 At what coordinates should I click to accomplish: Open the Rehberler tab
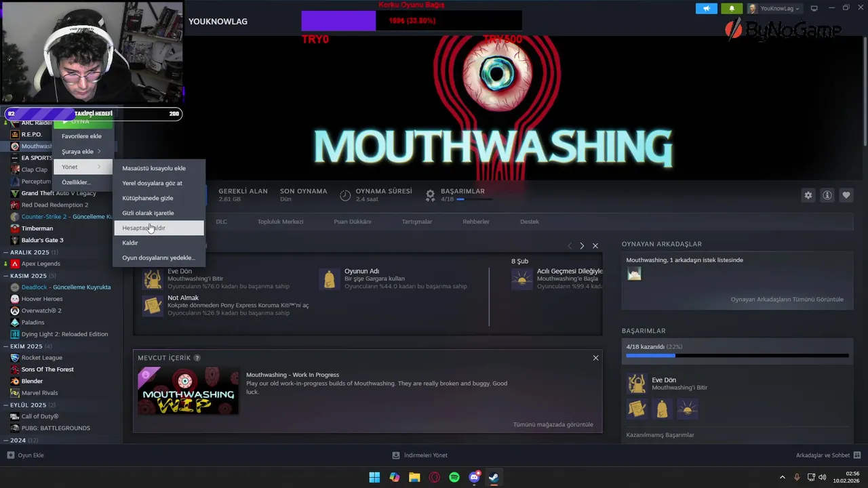(476, 222)
